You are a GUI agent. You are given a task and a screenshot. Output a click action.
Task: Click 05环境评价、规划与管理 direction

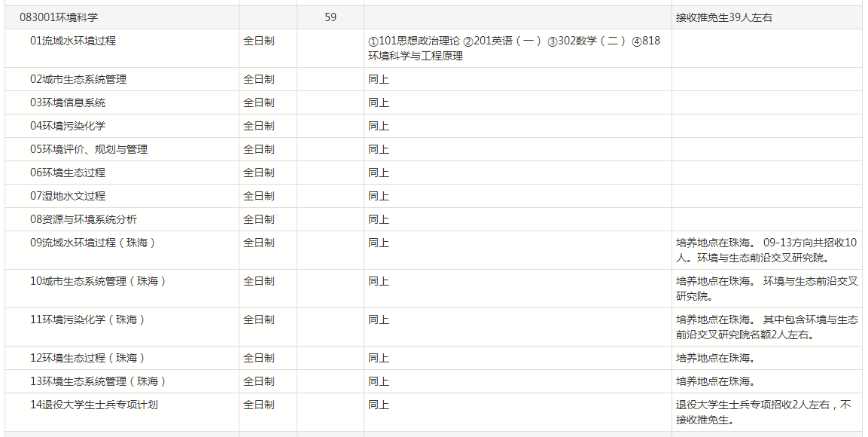(89, 149)
